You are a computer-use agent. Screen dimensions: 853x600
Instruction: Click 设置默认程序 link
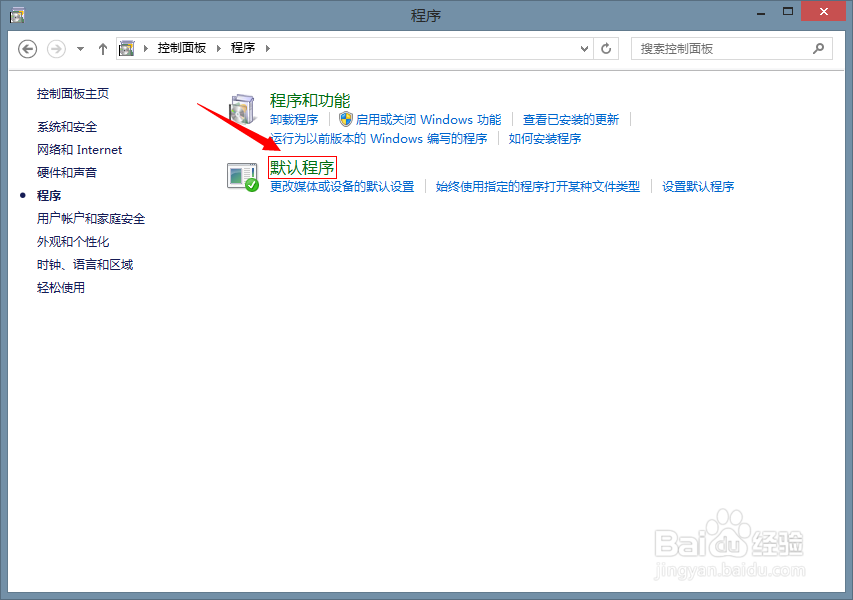698,187
